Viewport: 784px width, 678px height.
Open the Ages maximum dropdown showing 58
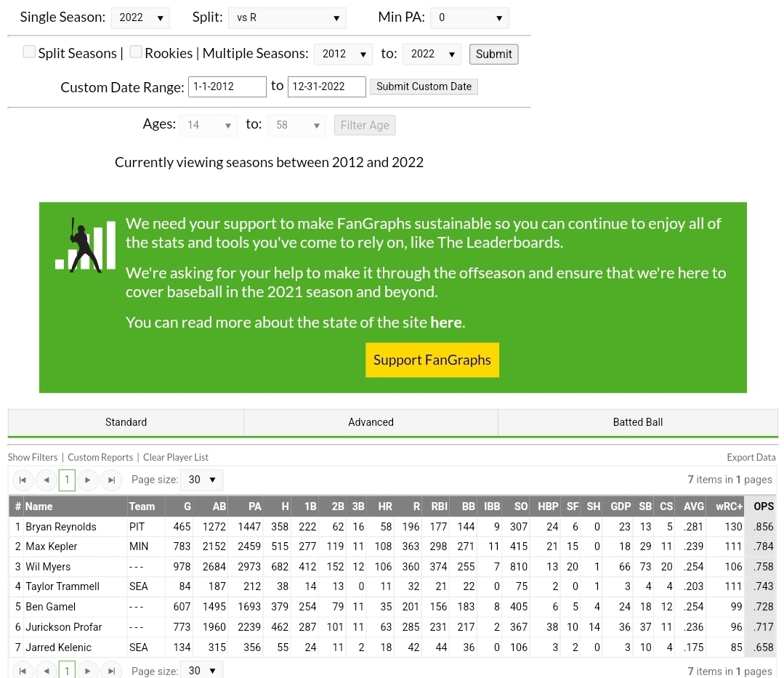297,125
